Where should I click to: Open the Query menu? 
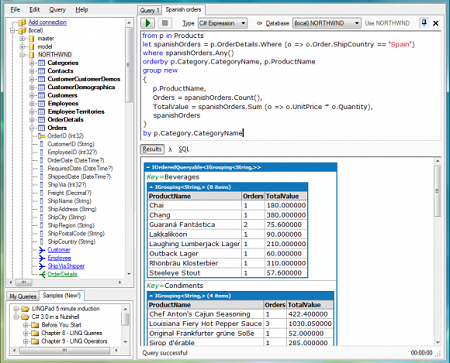57,10
